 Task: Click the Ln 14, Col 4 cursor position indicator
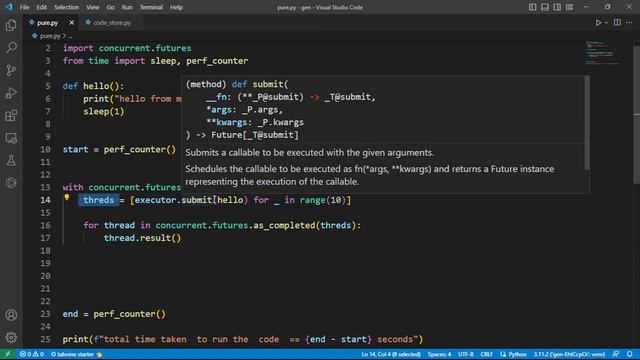pyautogui.click(x=391, y=354)
